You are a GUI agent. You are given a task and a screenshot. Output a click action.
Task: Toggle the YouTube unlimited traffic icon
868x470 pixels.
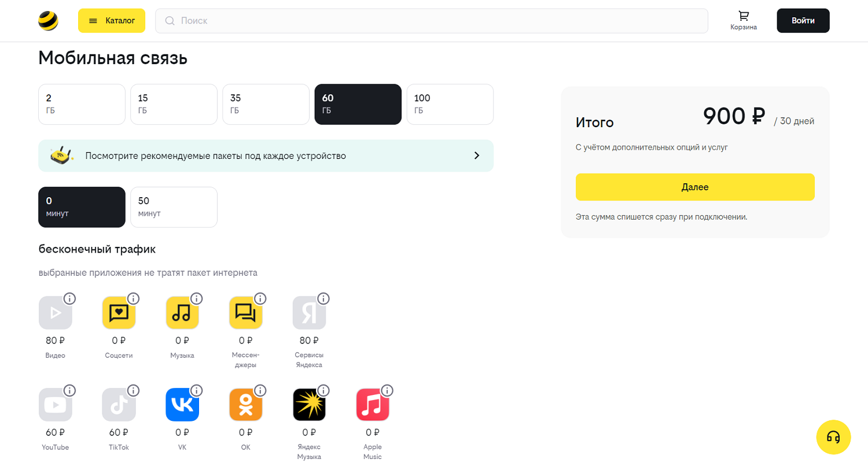56,405
